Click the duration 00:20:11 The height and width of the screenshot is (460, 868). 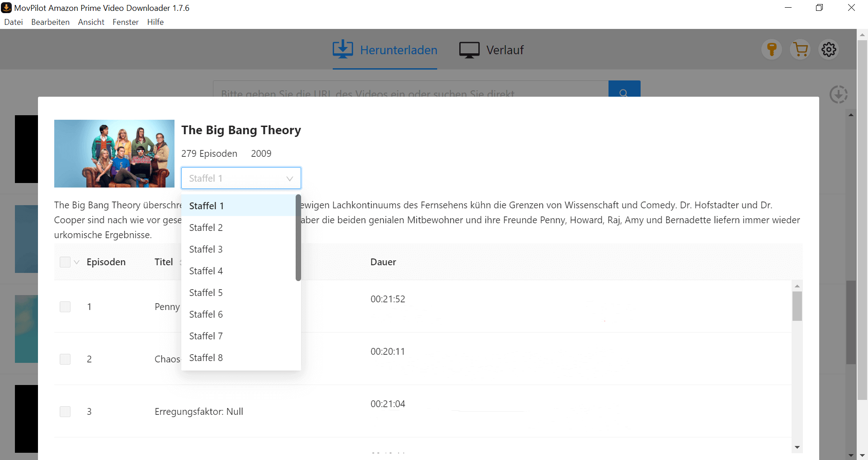[388, 352]
